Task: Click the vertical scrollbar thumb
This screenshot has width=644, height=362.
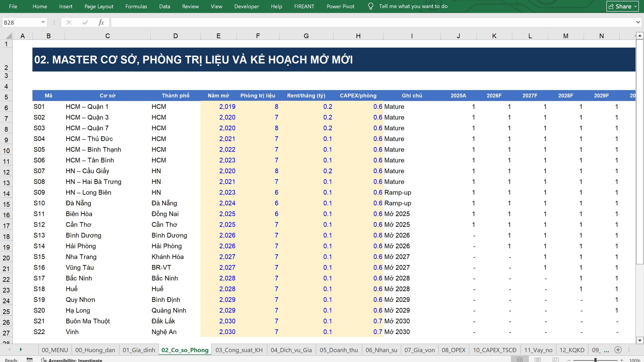Action: [x=640, y=151]
